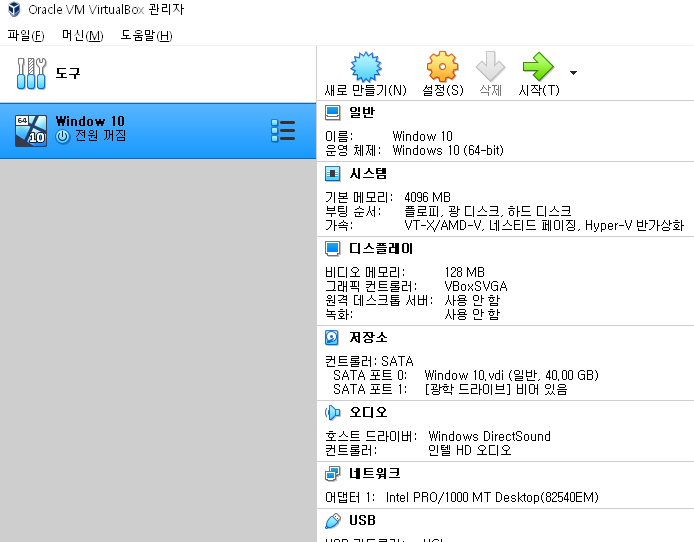Open the 파일(F) menu

pyautogui.click(x=26, y=35)
